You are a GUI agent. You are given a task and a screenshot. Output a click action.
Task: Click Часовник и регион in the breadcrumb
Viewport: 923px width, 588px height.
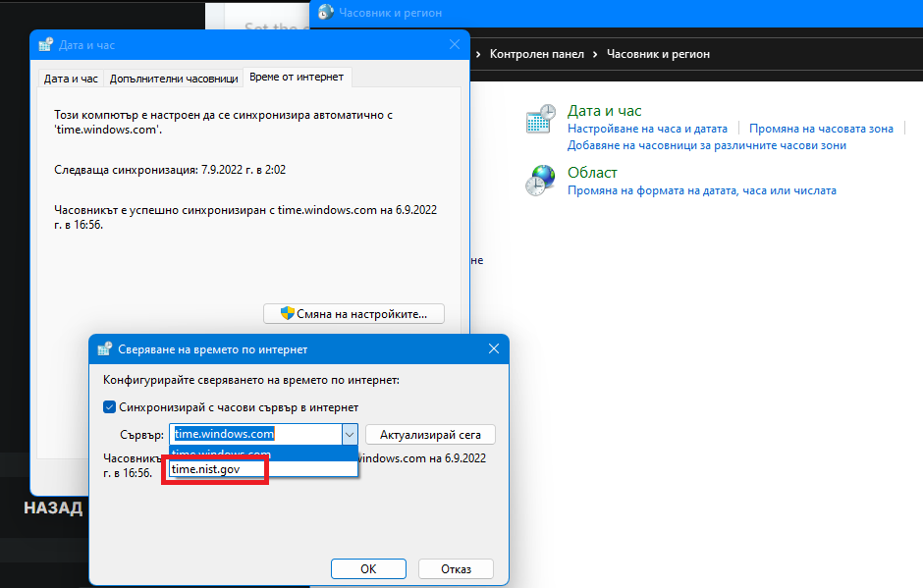point(658,54)
